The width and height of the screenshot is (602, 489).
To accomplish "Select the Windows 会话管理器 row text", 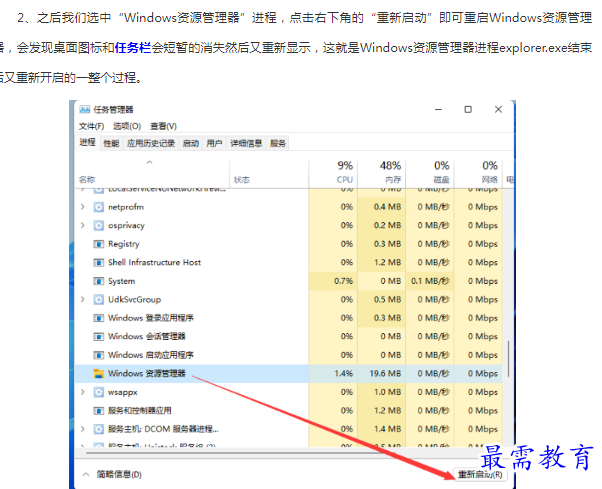I will tap(147, 337).
